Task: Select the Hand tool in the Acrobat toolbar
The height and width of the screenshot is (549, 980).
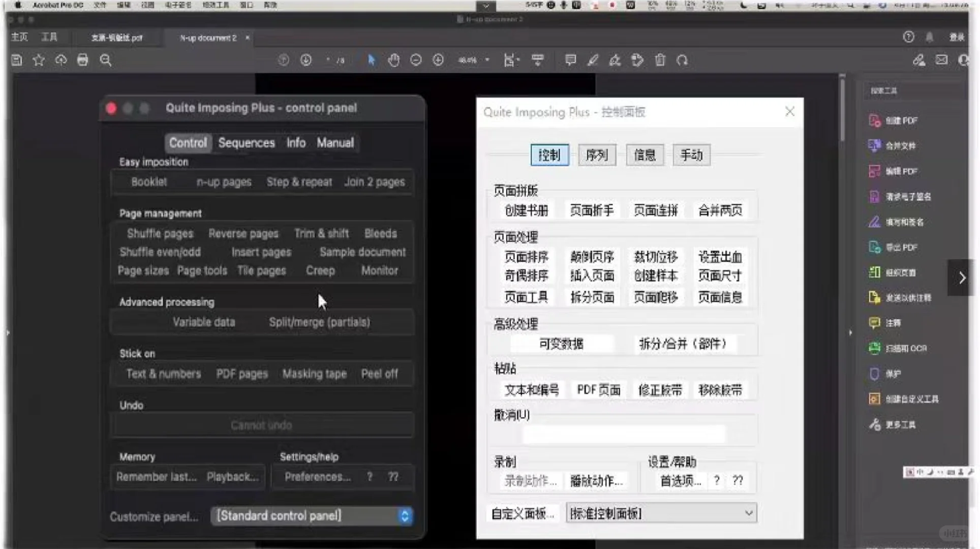Action: coord(394,60)
